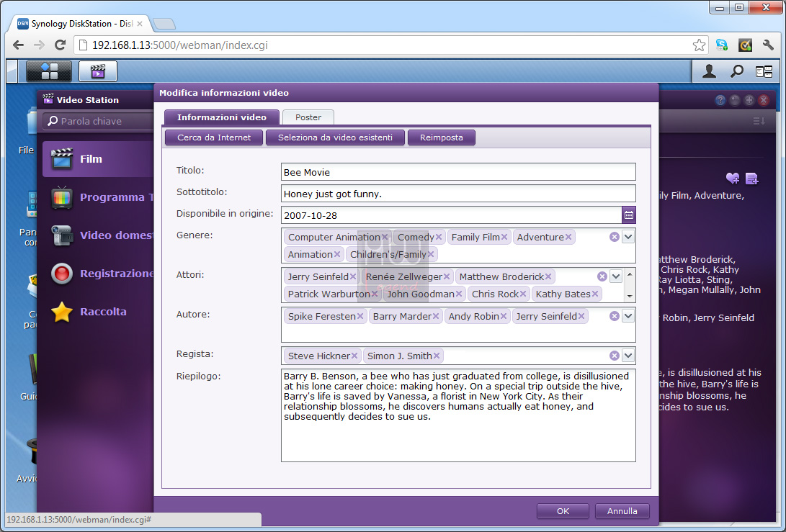The image size is (786, 532).
Task: Open the DSM widgets panel icon
Action: tap(764, 72)
